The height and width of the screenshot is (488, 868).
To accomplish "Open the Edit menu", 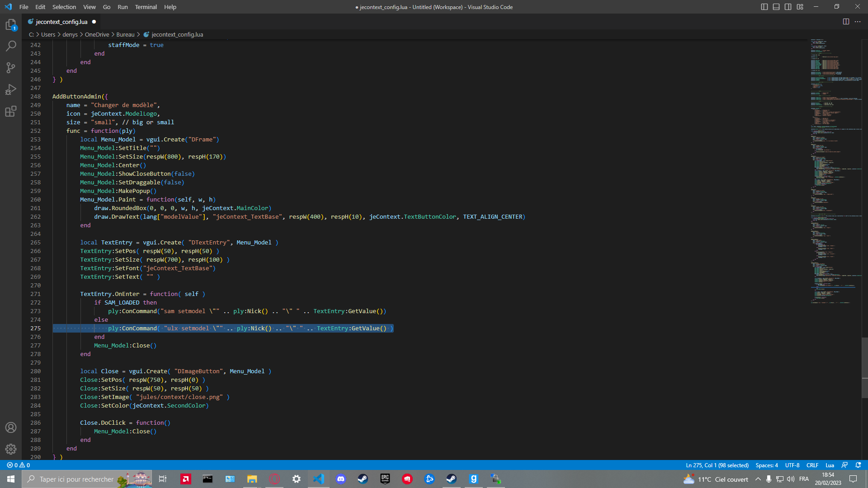I will tap(40, 7).
